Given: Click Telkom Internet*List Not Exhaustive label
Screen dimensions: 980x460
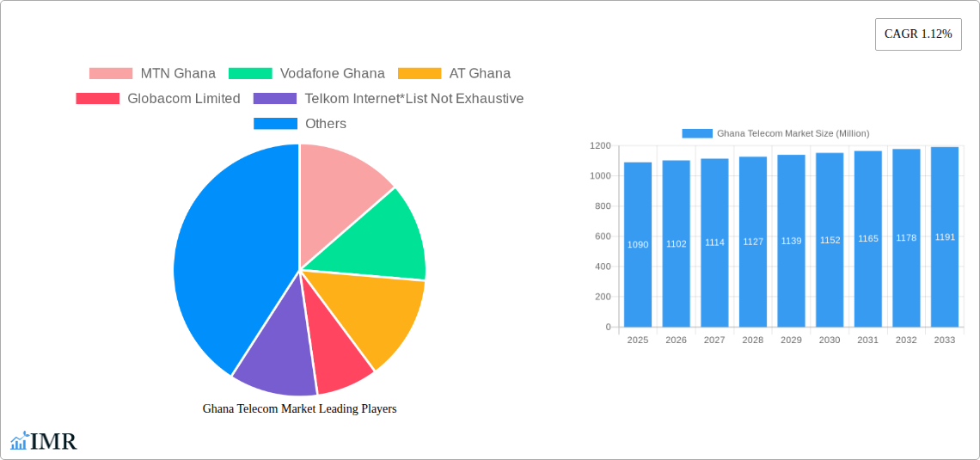Looking at the screenshot, I should point(414,99).
